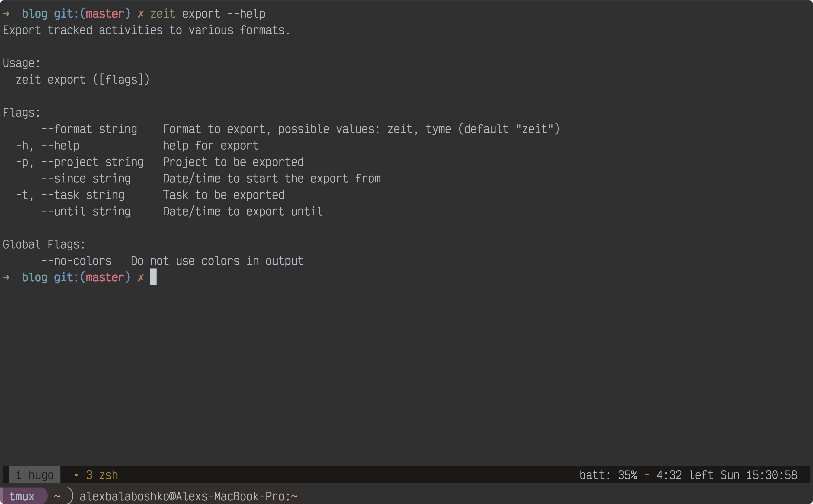This screenshot has width=813, height=504.
Task: Click the "--format string" flag text
Action: click(89, 129)
